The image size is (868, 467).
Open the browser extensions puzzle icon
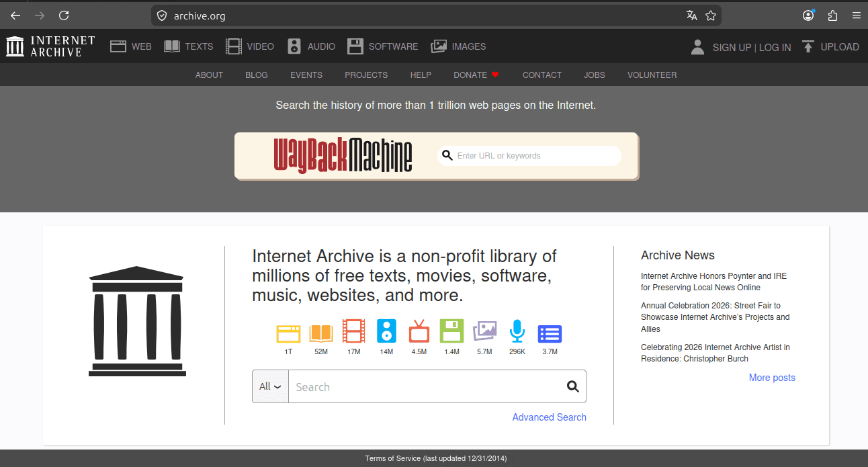pyautogui.click(x=832, y=15)
